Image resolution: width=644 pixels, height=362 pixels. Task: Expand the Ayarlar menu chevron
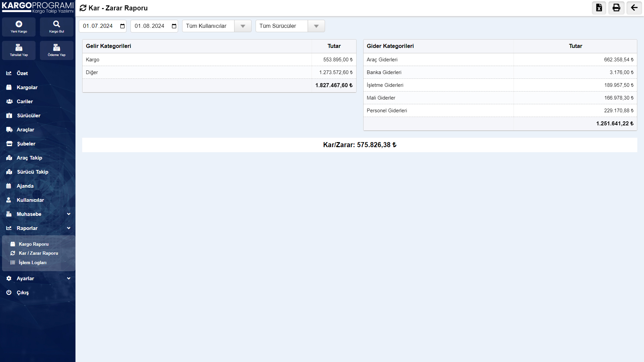[x=69, y=278]
